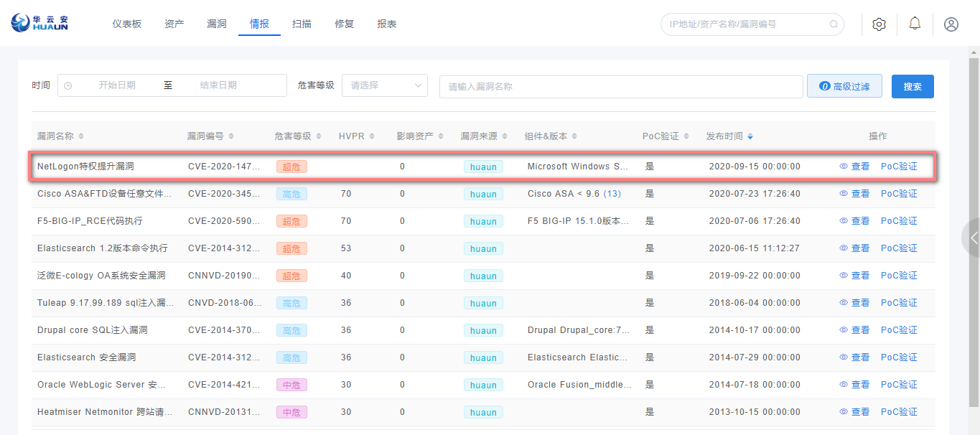
Task: Click the Huaun (华云安) logo
Action: pyautogui.click(x=39, y=24)
